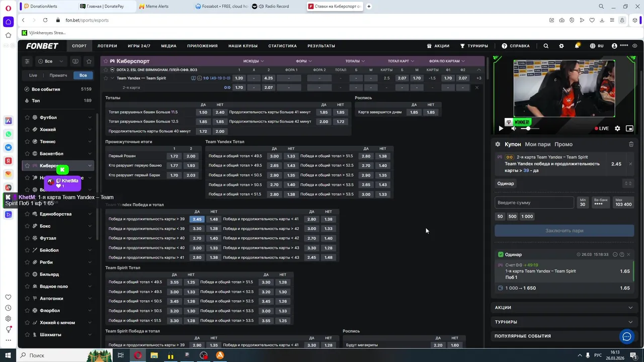The height and width of the screenshot is (362, 644).
Task: Choose quick stake 1 000
Action: 527,216
